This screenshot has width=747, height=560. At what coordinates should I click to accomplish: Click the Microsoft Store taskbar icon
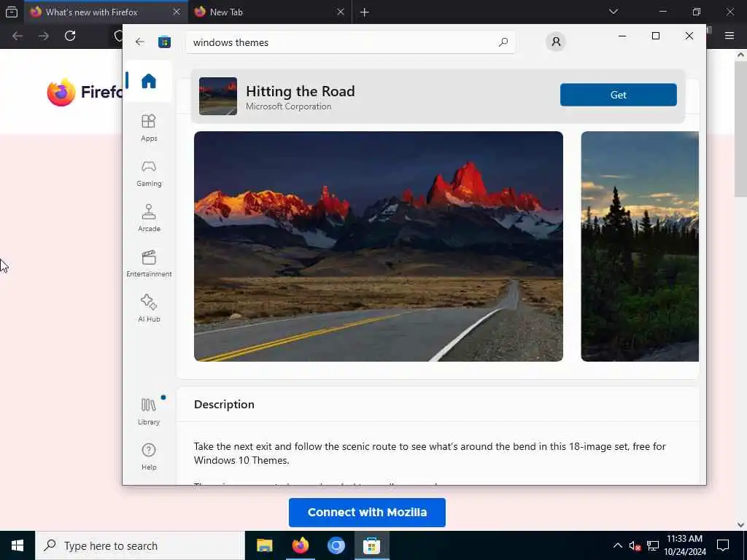[x=371, y=545]
